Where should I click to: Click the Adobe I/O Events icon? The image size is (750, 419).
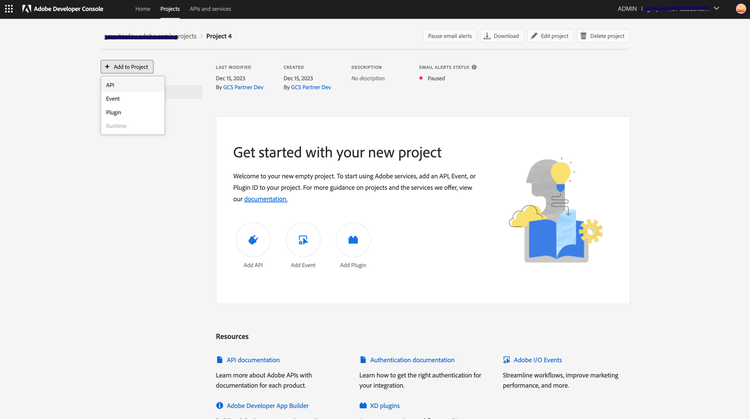507,360
